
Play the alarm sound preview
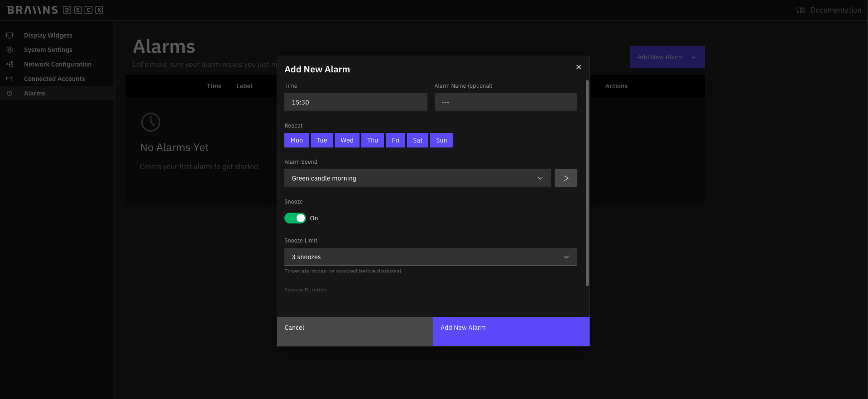[x=566, y=178]
